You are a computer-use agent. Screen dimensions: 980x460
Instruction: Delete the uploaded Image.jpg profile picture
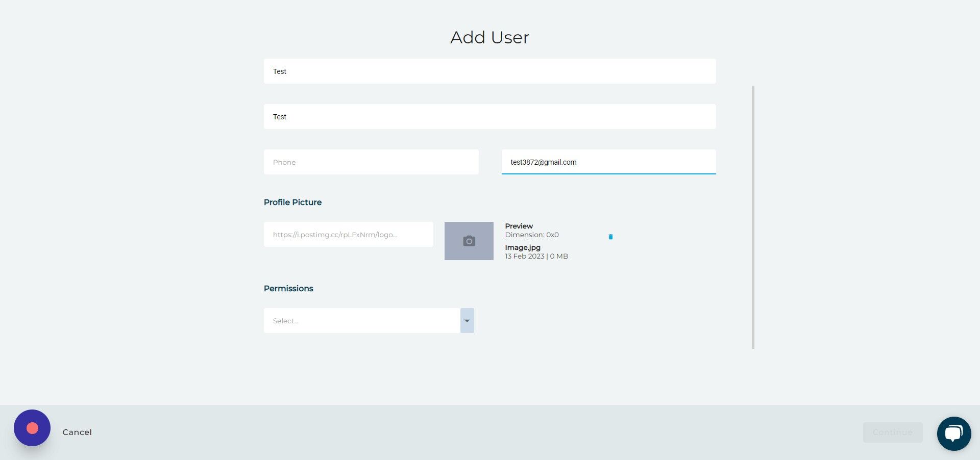point(610,236)
